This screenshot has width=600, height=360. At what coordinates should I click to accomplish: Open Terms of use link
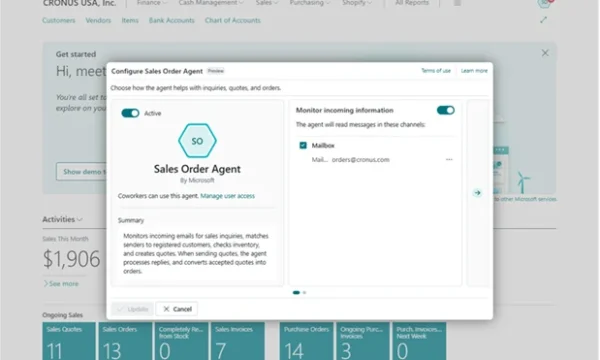pos(436,71)
